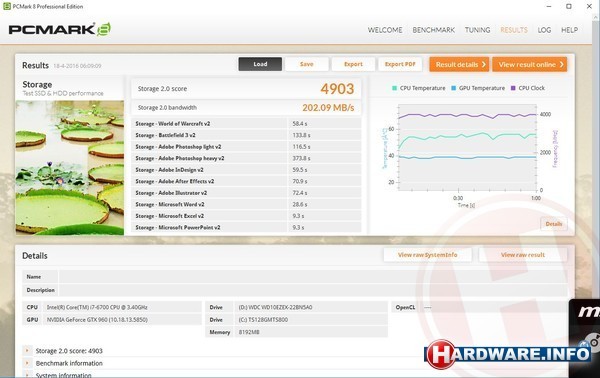Click the GPU Temperature legend swatch
600x378 pixels.
[453, 88]
